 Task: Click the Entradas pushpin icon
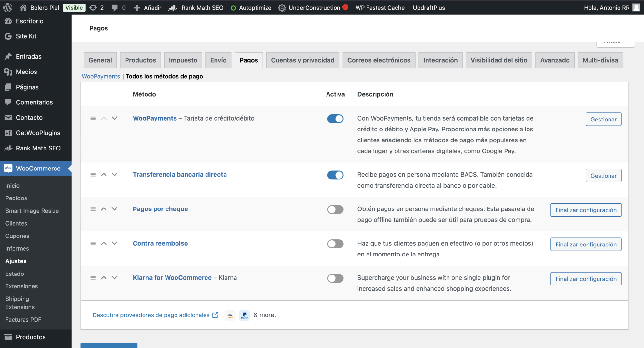[8, 56]
